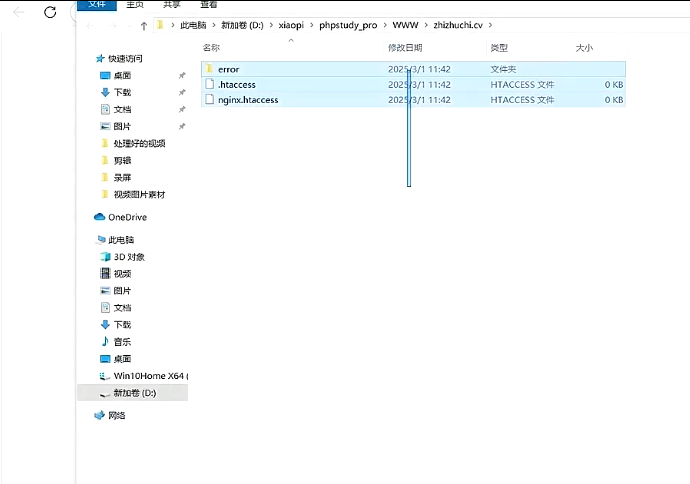
Task: Click the 桌面 icon under 此电脑
Action: (x=105, y=359)
